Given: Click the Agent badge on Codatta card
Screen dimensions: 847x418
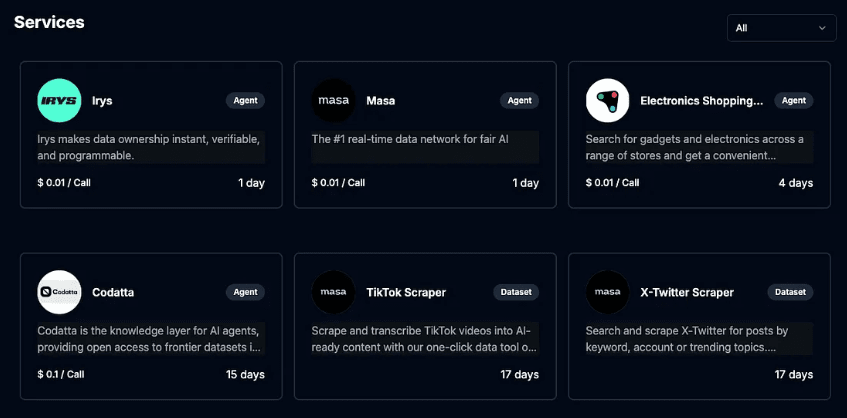Looking at the screenshot, I should tap(245, 292).
